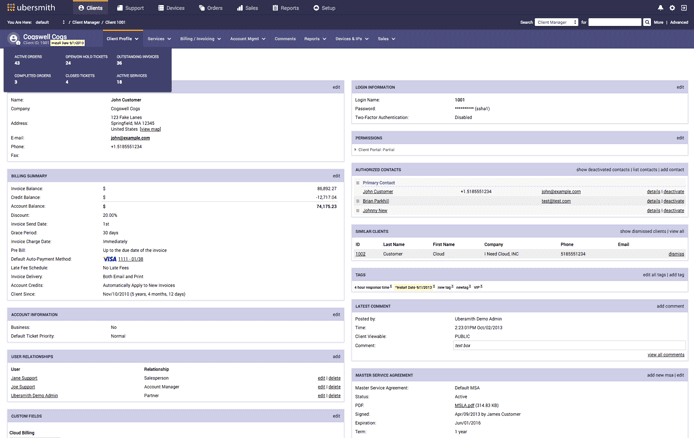Open the Clients module
Screen dimensions: 694x438
pos(90,8)
